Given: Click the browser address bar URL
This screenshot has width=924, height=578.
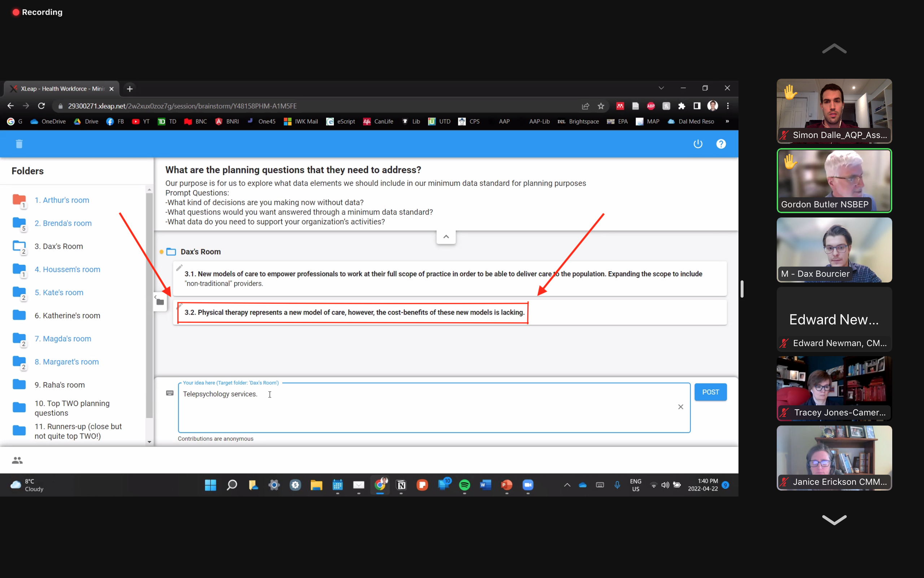Looking at the screenshot, I should 182,106.
